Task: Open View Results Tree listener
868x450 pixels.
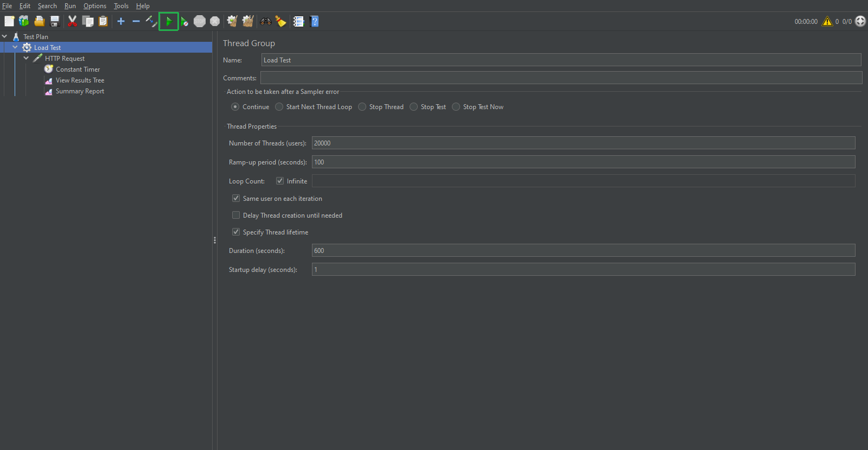Action: (80, 80)
